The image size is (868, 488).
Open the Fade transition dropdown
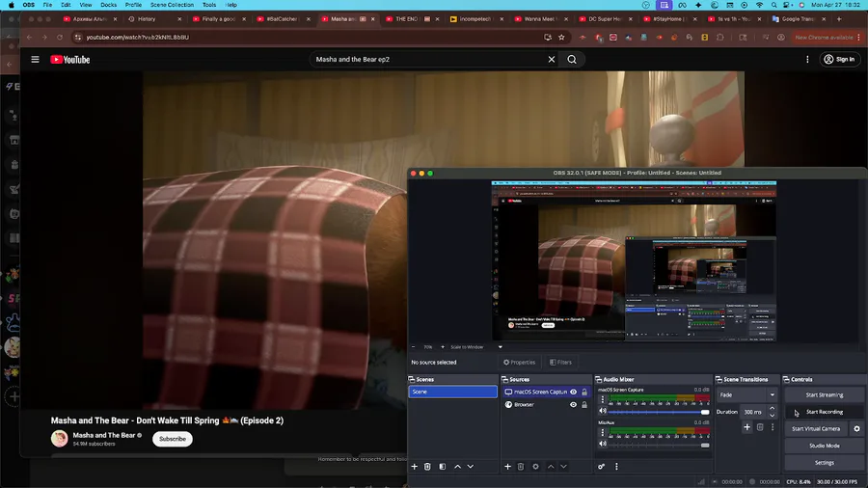tap(746, 395)
